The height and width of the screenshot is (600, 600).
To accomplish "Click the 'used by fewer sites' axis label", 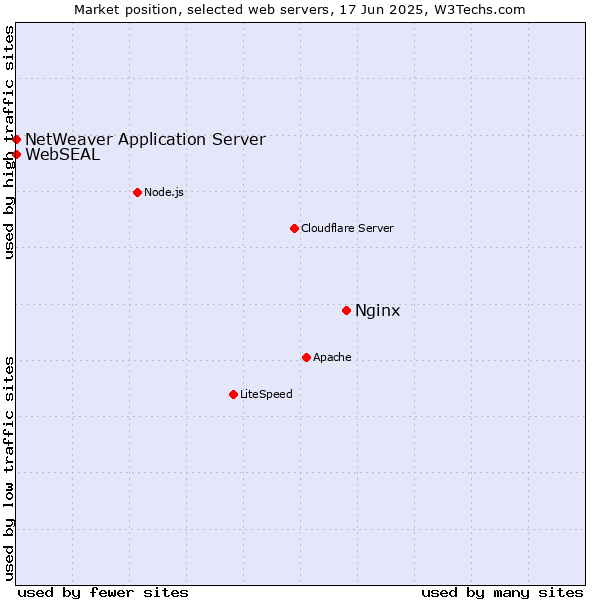I will (103, 593).
